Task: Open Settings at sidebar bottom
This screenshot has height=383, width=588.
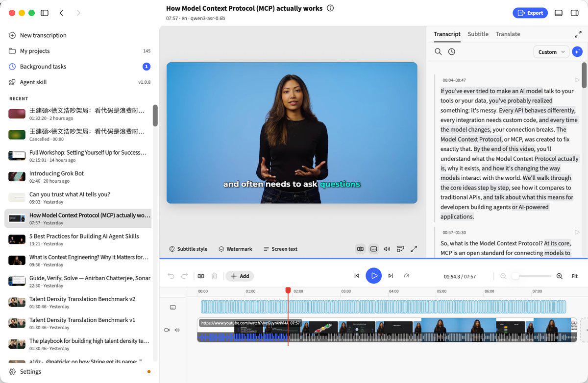Action: (79, 372)
